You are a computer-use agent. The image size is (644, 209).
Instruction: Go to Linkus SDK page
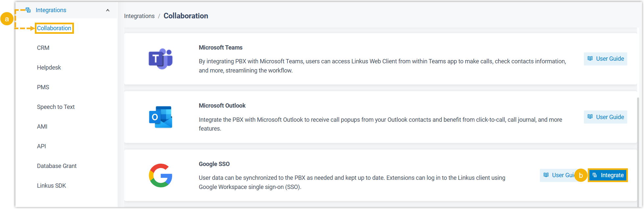[52, 186]
